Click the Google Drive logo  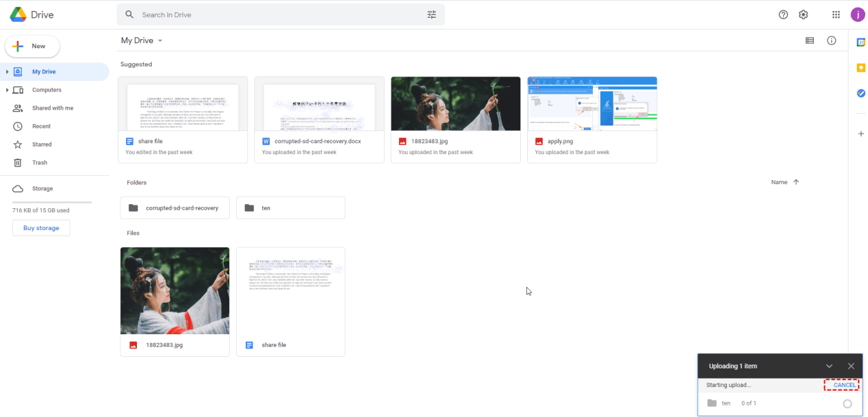(x=31, y=14)
